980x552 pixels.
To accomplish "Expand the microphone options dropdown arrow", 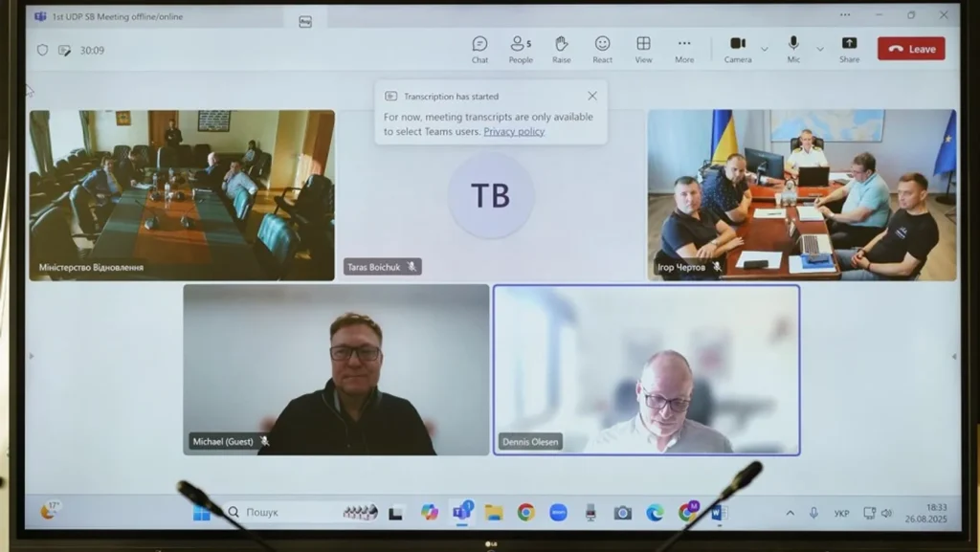I will pyautogui.click(x=819, y=49).
